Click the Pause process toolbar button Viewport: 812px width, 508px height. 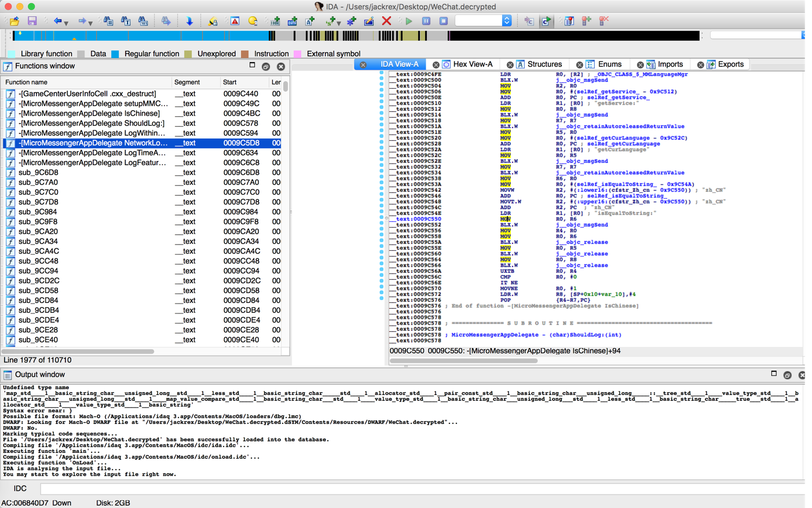(x=426, y=21)
